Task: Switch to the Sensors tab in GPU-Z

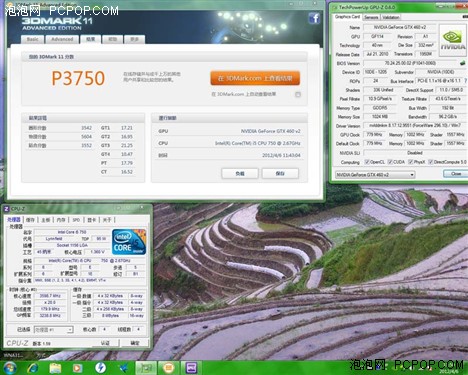Action: pos(371,17)
